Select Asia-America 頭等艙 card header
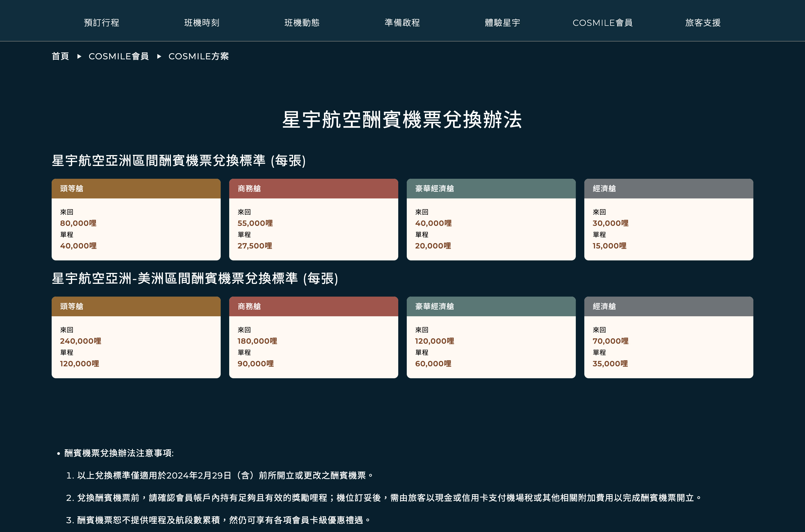The image size is (805, 532). [x=136, y=306]
